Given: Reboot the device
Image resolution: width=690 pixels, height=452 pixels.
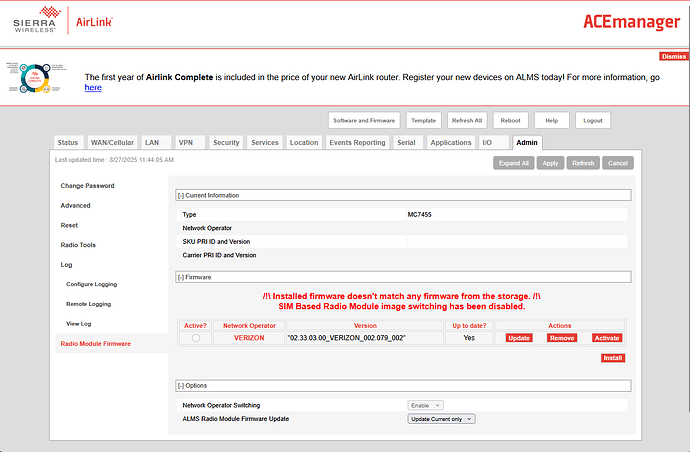Looking at the screenshot, I should (510, 120).
